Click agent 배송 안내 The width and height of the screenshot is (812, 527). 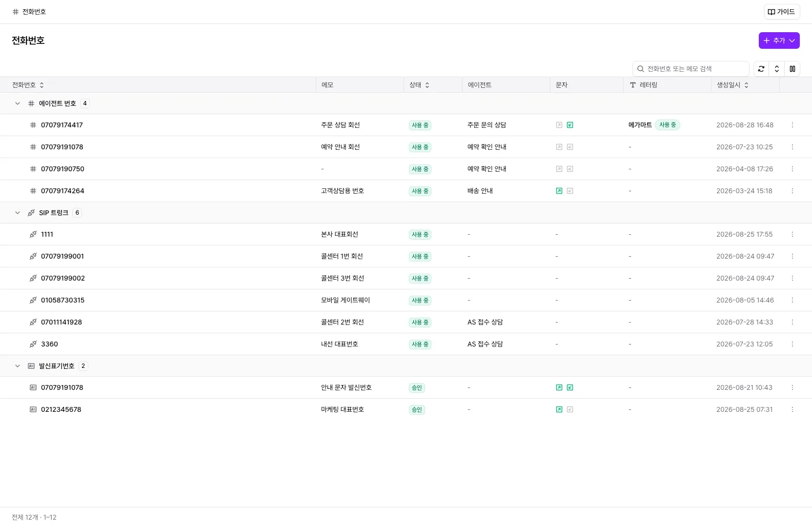(480, 191)
